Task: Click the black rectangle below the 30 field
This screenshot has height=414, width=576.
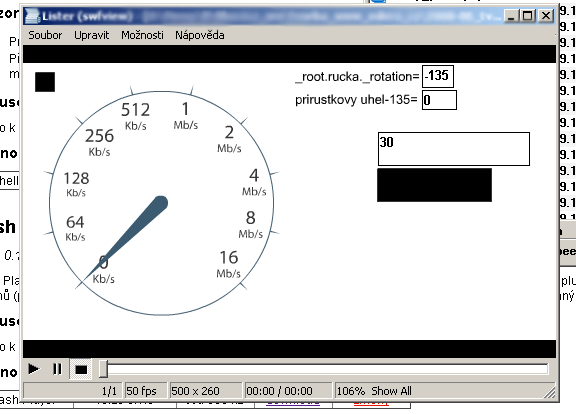Action: [434, 185]
